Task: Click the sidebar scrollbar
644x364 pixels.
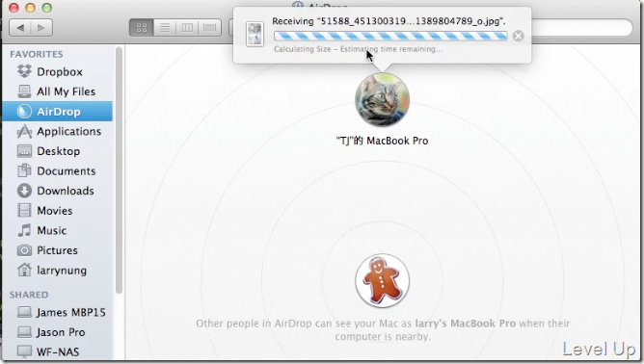Action: pyautogui.click(x=119, y=170)
